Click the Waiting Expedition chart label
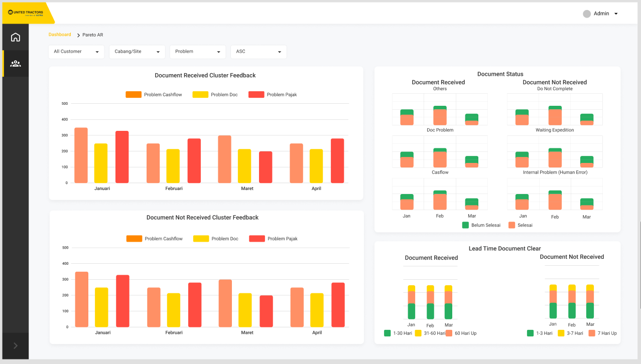The width and height of the screenshot is (641, 364). pos(555,130)
